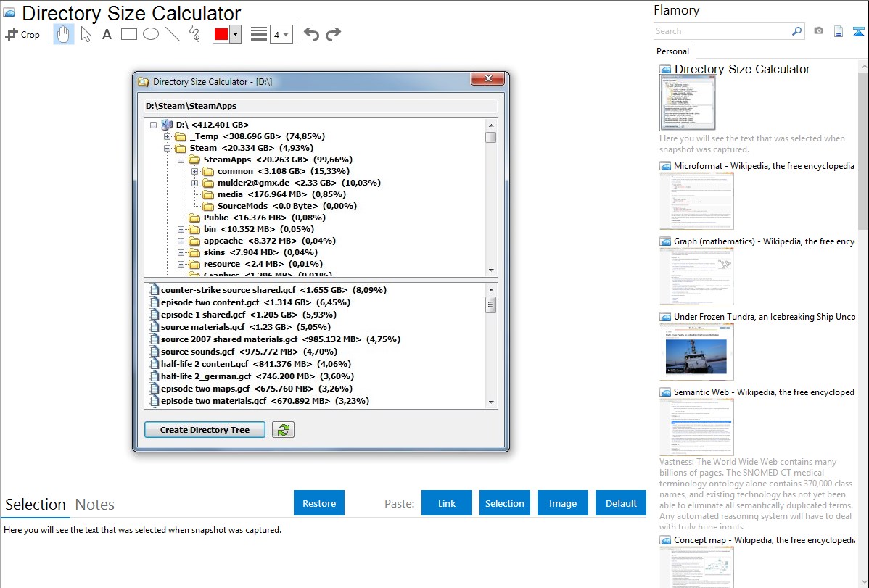Choose the text annotation tool
Viewport: 869px width, 588px height.
(x=107, y=34)
